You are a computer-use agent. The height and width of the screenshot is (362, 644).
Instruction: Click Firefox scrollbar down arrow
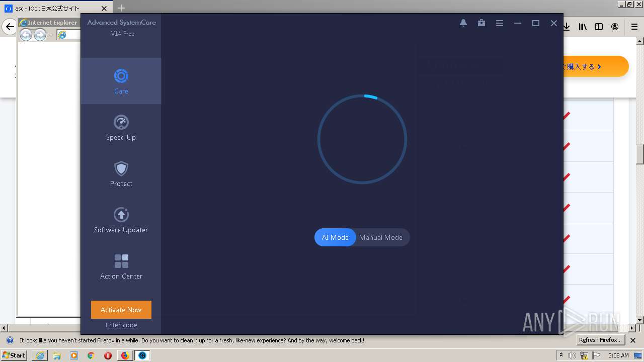coord(640,320)
